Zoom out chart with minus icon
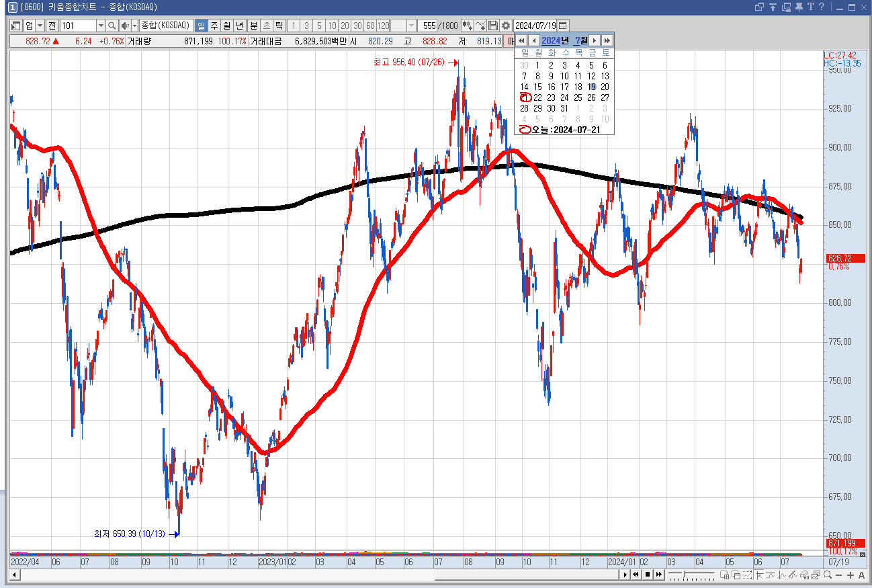The image size is (872, 588). point(839,575)
